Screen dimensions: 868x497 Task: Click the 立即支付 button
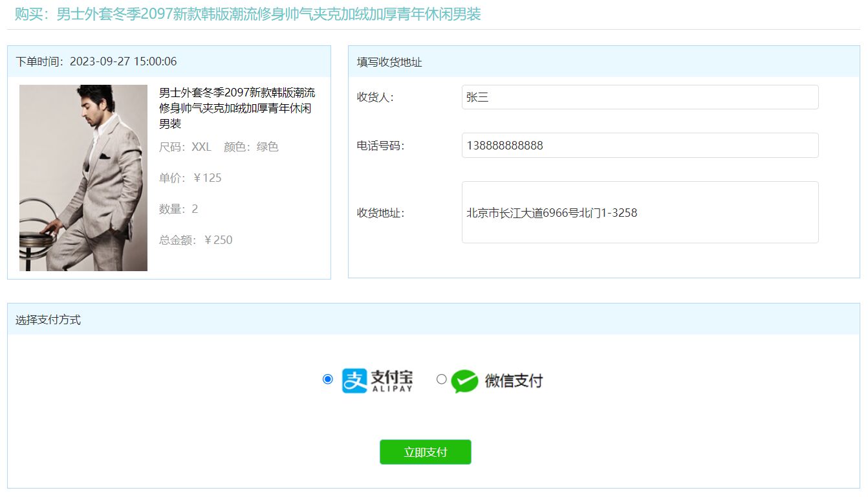click(426, 452)
